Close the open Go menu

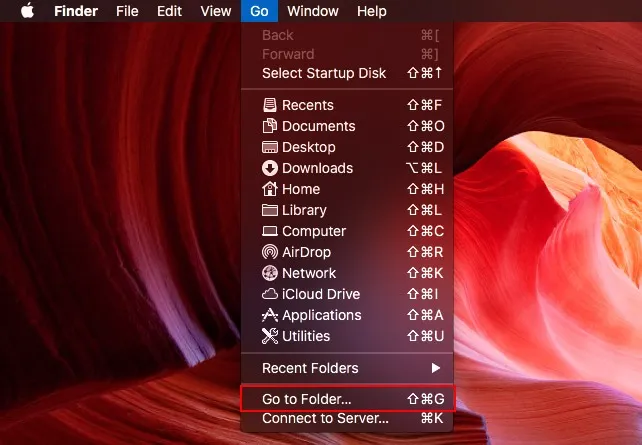259,11
